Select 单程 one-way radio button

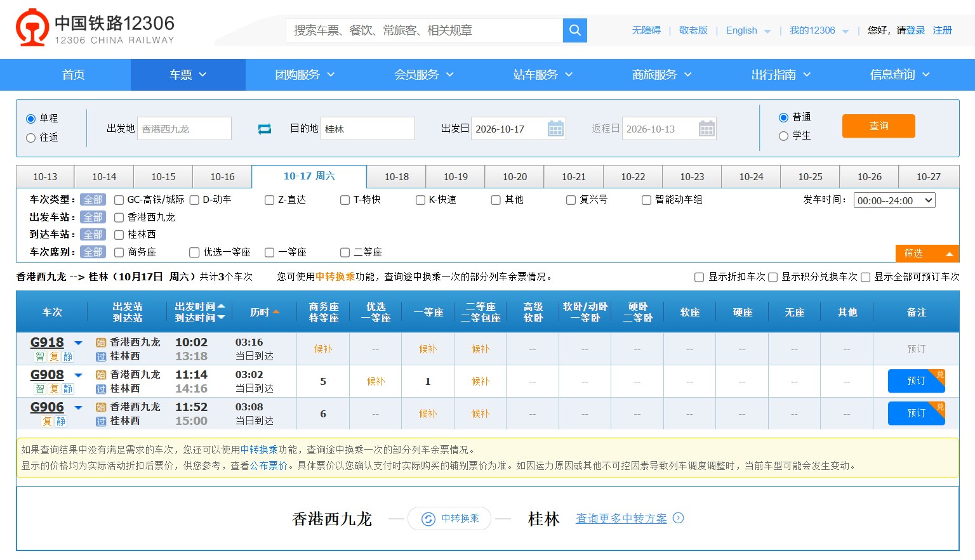point(30,119)
